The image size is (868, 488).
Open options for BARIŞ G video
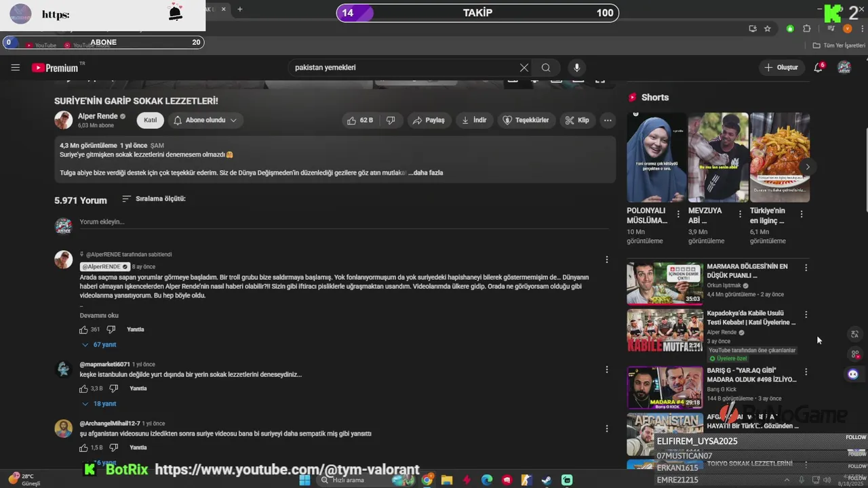coord(806,371)
